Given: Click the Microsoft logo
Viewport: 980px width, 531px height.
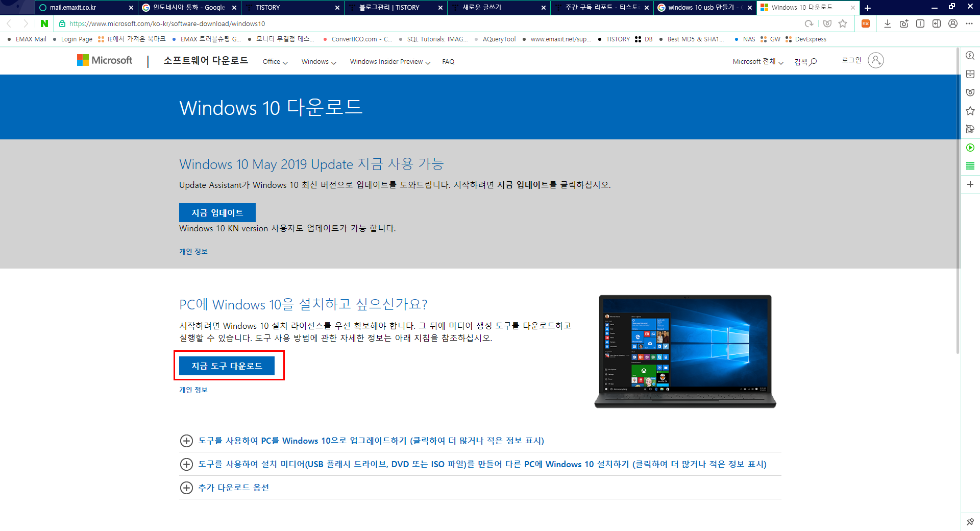Looking at the screenshot, I should point(105,60).
